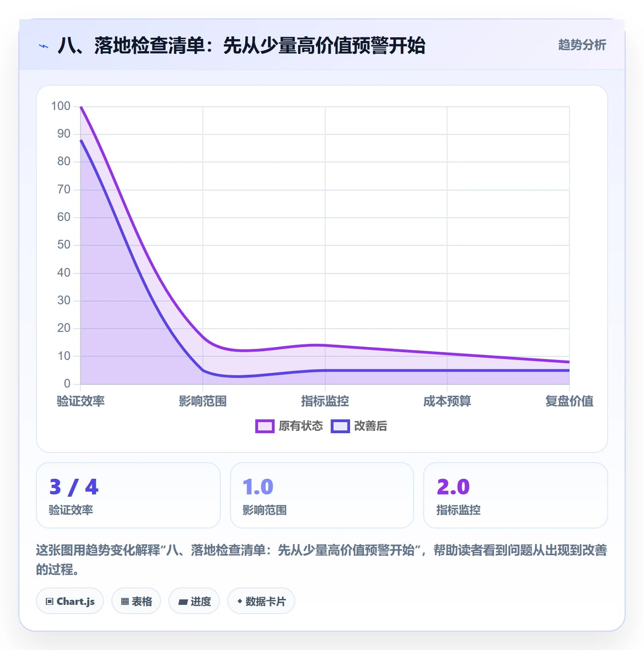
Task: Click the 趋势分析 label in the header
Action: pyautogui.click(x=582, y=45)
